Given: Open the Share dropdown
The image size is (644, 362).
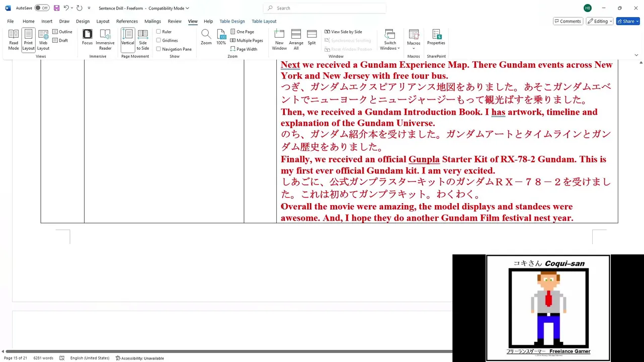Looking at the screenshot, I should click(x=628, y=21).
